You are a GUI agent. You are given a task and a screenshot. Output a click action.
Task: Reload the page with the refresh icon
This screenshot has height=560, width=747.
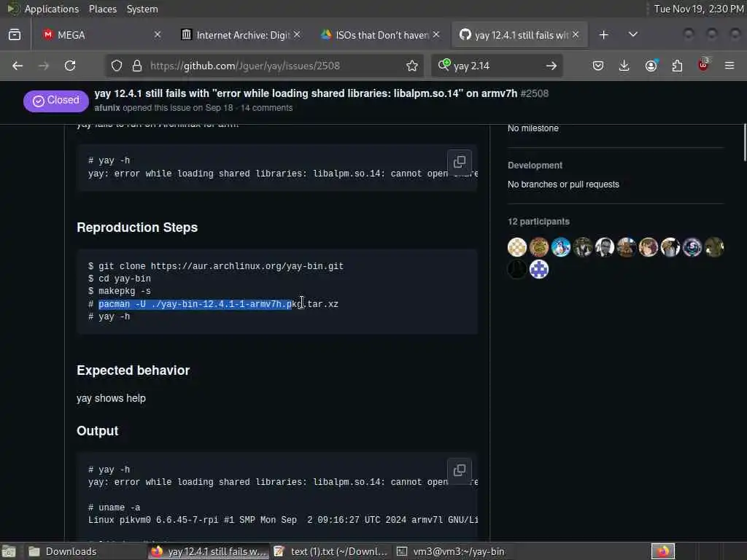(70, 66)
